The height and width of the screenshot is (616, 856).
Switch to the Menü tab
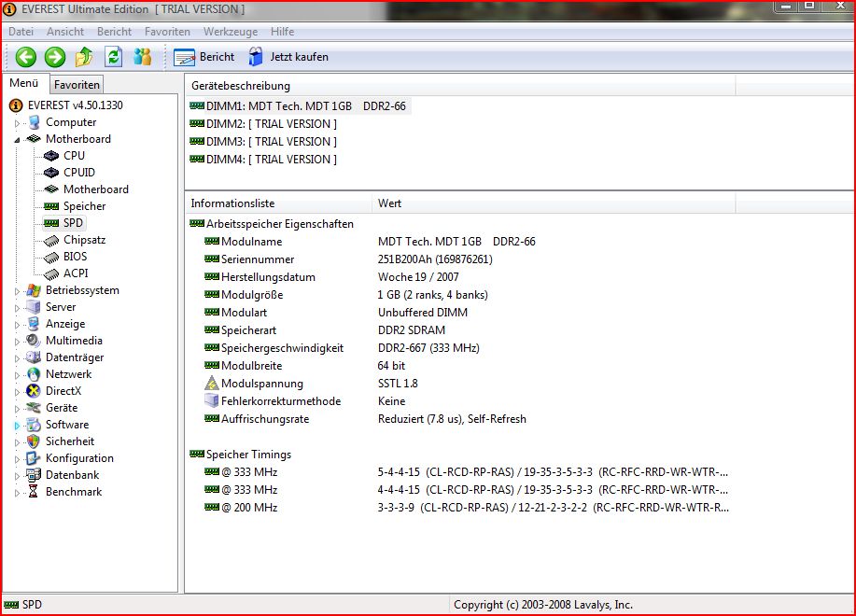pyautogui.click(x=24, y=83)
